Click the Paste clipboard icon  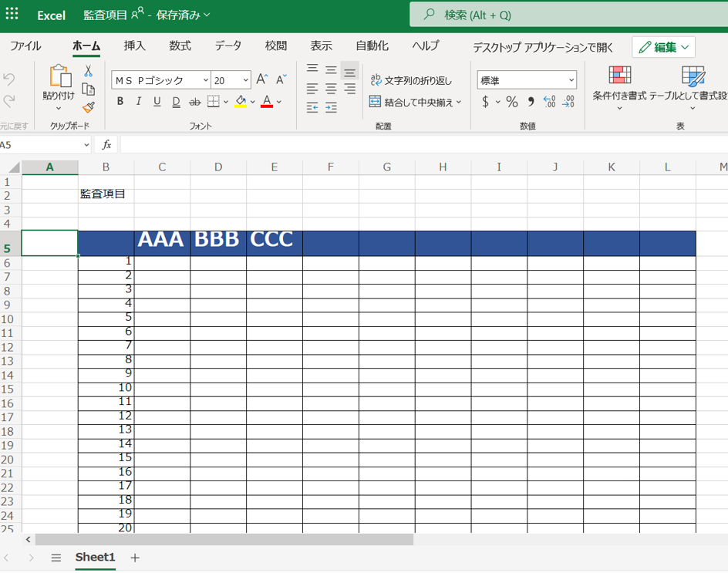point(60,76)
